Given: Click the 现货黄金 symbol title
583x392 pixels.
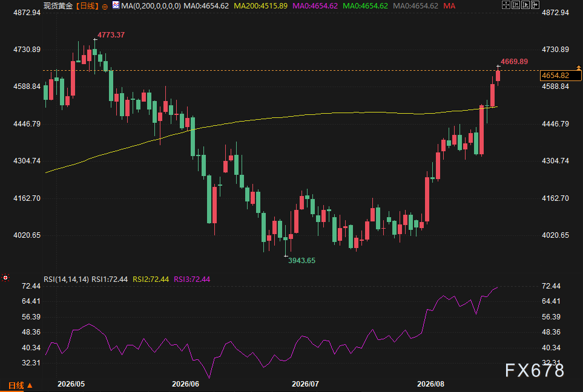Looking at the screenshot, I should tap(58, 6).
